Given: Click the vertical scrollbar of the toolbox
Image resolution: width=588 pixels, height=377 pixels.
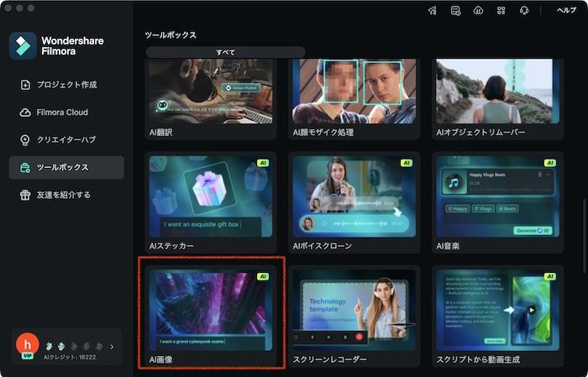Looking at the screenshot, I should coord(584,236).
